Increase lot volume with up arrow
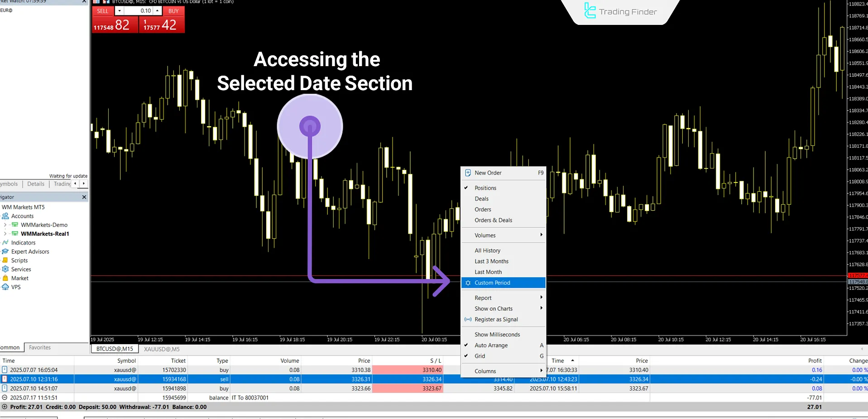 158,11
